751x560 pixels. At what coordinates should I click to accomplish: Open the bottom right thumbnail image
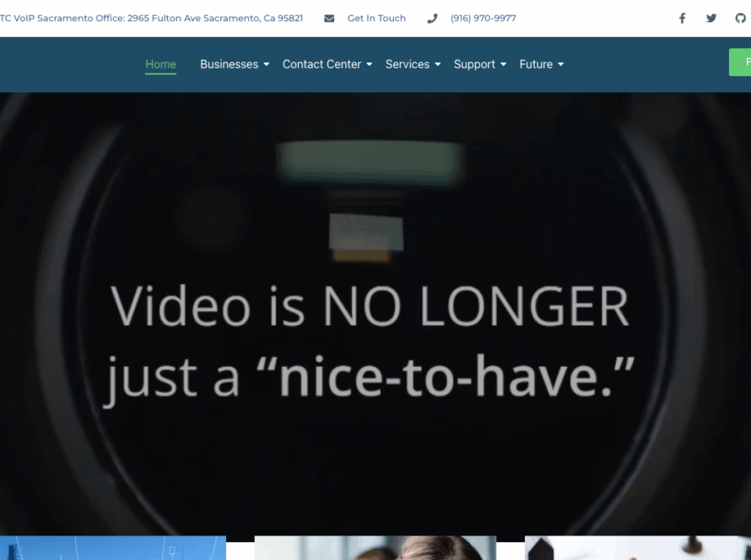pyautogui.click(x=637, y=548)
